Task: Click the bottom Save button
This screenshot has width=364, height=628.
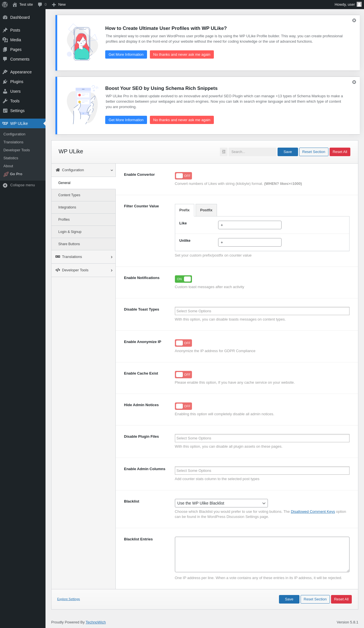Action: (x=289, y=599)
